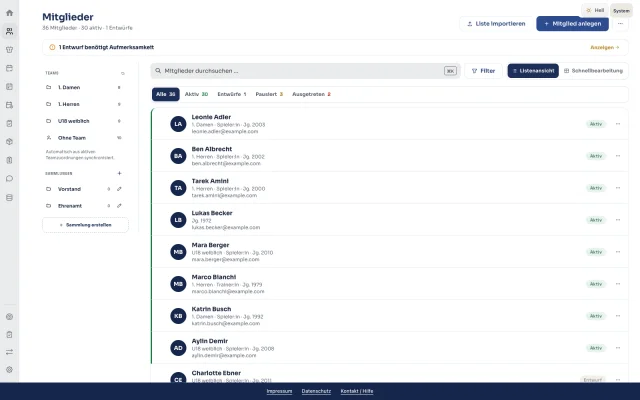The width and height of the screenshot is (640, 400).
Task: Click Ben Albrecht's BA avatar
Action: click(x=178, y=156)
